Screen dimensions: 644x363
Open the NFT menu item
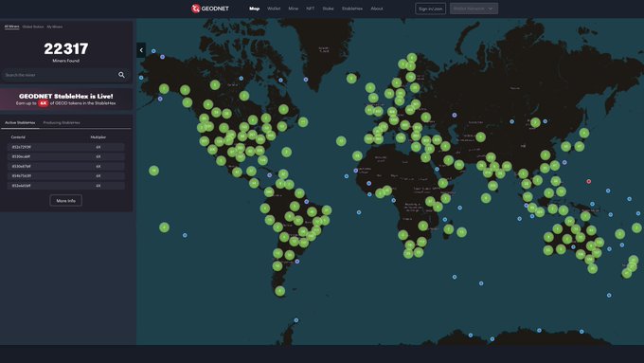coord(310,9)
